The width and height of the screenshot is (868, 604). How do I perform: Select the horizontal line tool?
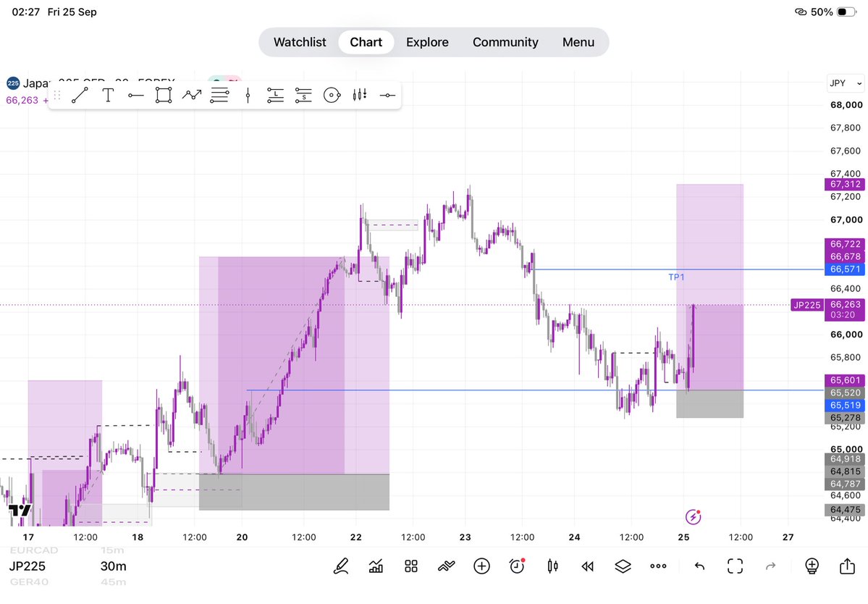[387, 95]
